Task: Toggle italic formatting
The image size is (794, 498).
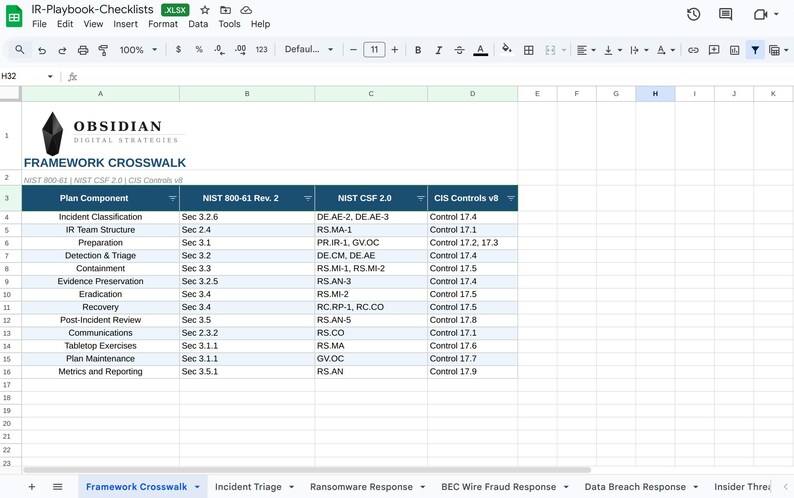Action: coord(439,50)
